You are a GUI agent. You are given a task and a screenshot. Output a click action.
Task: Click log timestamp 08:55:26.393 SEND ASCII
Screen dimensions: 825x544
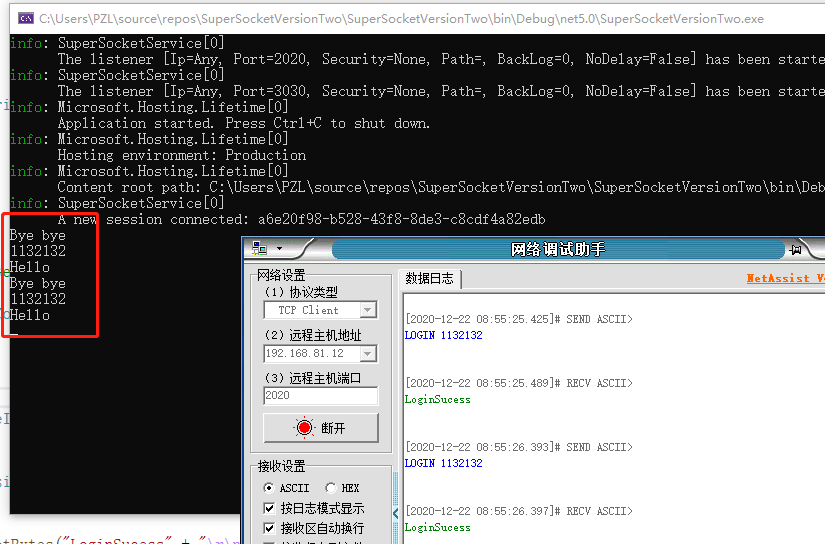click(519, 447)
